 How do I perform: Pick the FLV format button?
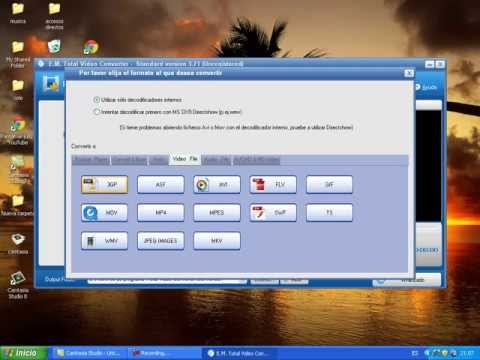coord(273,184)
